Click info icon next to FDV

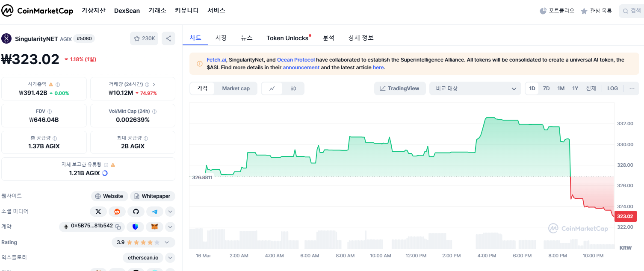click(50, 112)
